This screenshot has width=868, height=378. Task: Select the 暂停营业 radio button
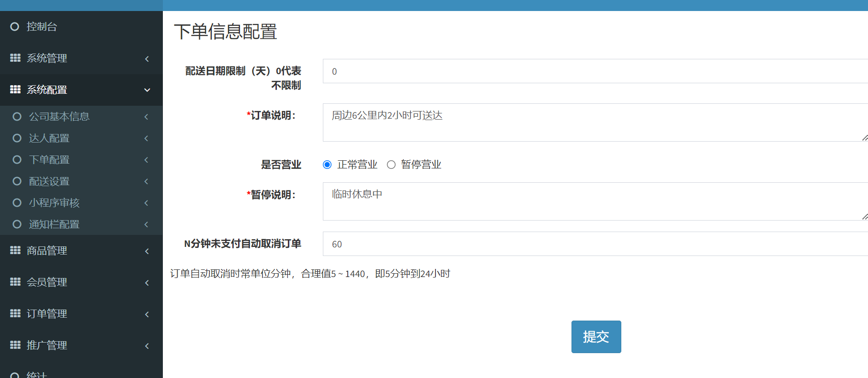point(391,165)
